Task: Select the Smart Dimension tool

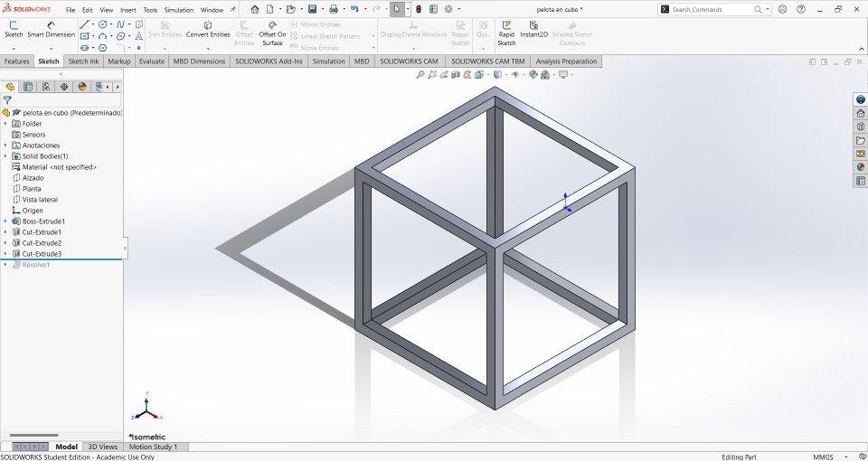Action: 51,29
